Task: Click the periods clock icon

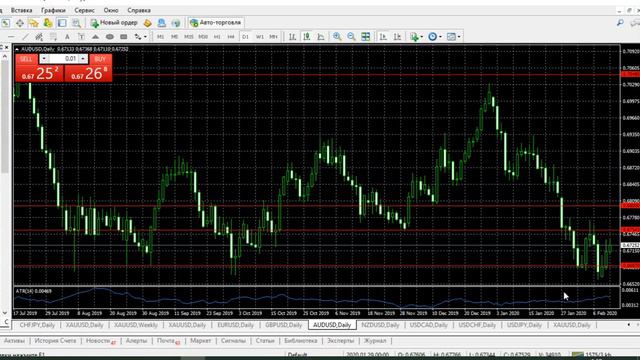Action: [433, 37]
